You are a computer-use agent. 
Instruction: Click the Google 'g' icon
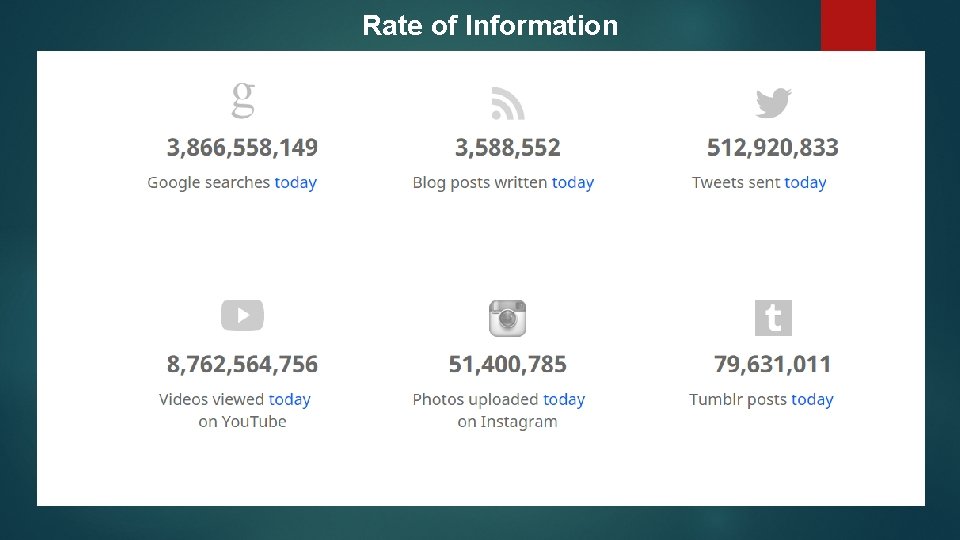(243, 101)
